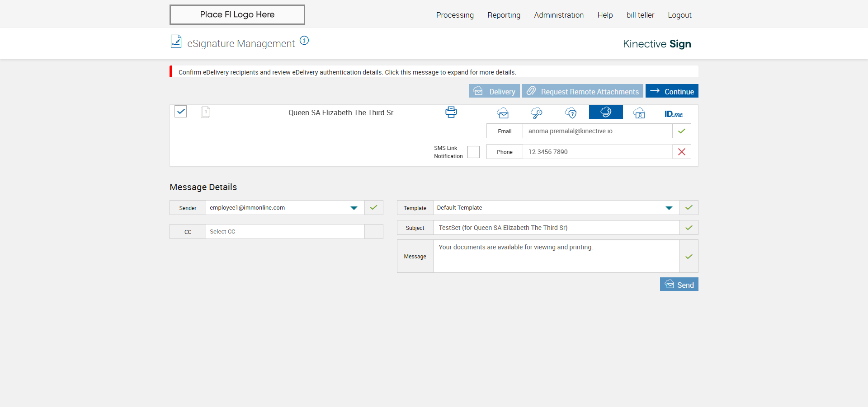Image resolution: width=868 pixels, height=407 pixels.
Task: Open the Processing menu
Action: coord(455,15)
